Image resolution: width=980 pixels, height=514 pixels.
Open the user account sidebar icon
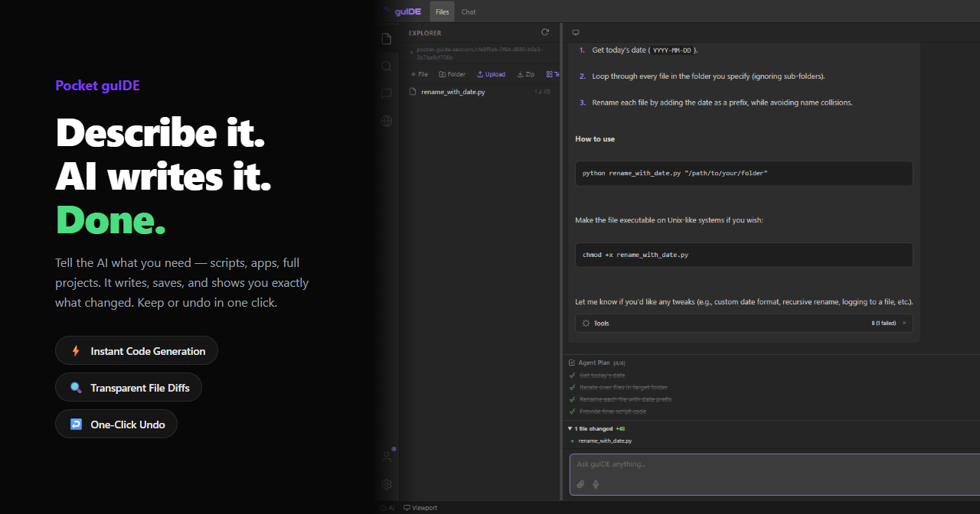[x=387, y=457]
